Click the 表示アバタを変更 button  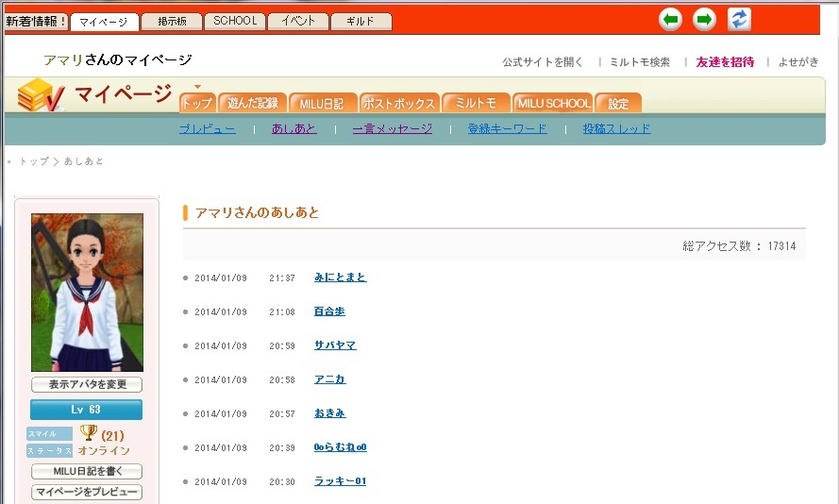(x=87, y=384)
